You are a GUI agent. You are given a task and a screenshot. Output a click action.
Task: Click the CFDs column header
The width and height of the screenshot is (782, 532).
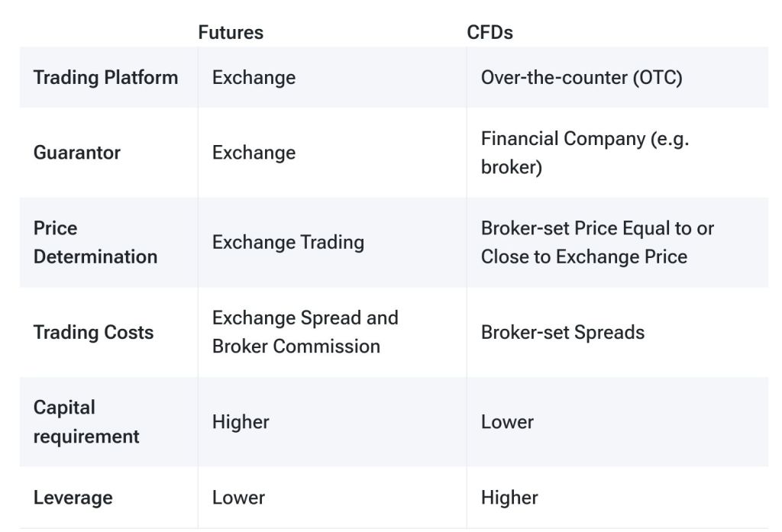pyautogui.click(x=490, y=32)
